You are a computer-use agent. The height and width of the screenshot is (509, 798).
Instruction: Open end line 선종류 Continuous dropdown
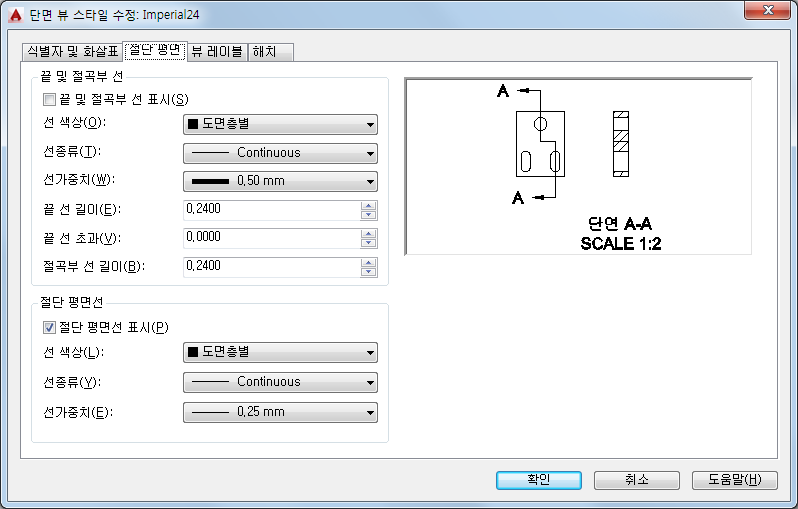point(280,153)
